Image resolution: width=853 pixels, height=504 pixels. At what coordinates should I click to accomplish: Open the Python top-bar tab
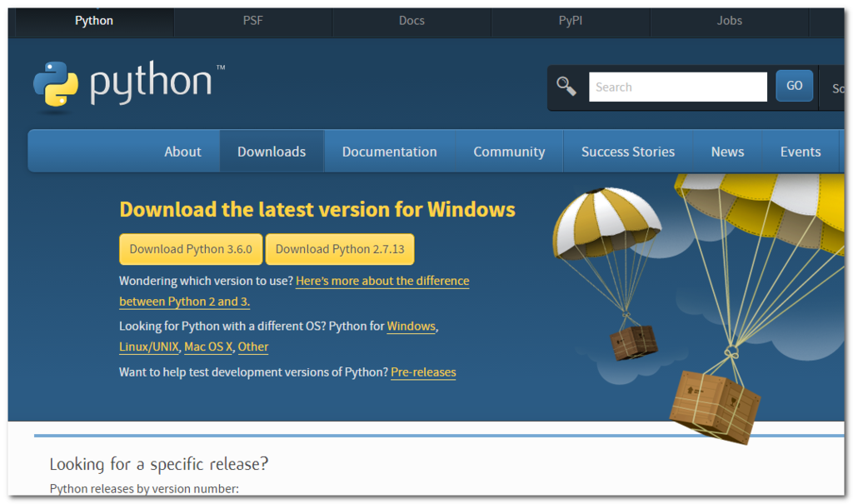pos(94,21)
